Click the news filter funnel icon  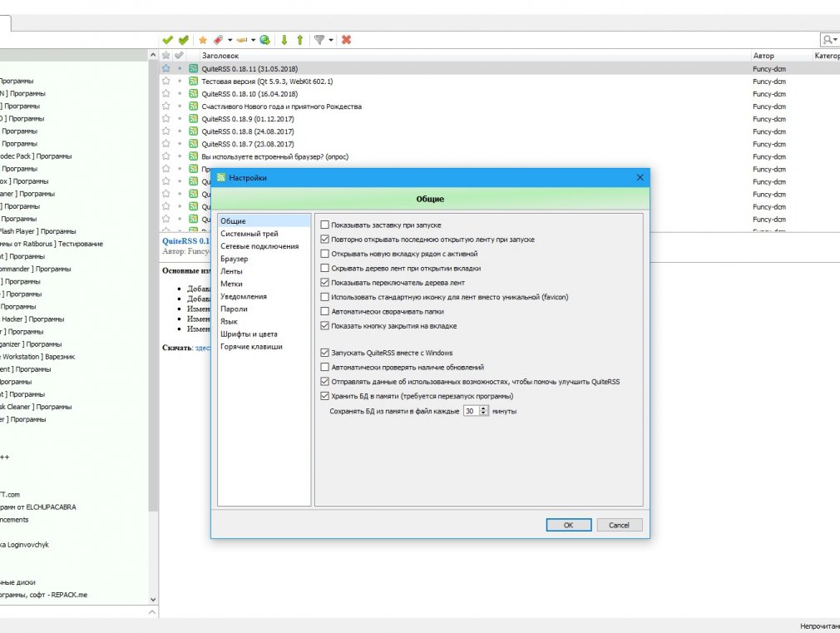pyautogui.click(x=319, y=40)
